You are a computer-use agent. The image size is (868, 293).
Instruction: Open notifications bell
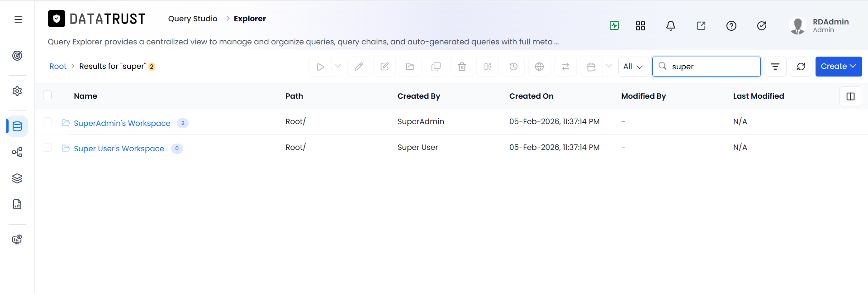point(671,26)
